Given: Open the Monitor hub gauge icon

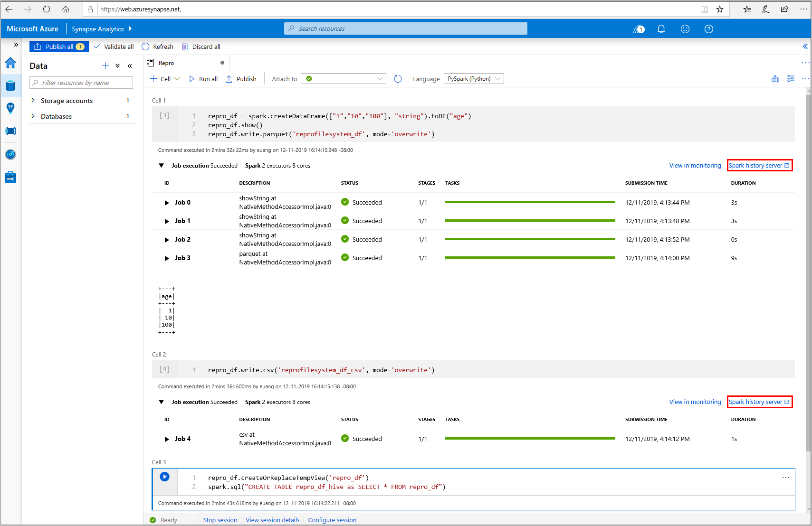Looking at the screenshot, I should point(10,154).
